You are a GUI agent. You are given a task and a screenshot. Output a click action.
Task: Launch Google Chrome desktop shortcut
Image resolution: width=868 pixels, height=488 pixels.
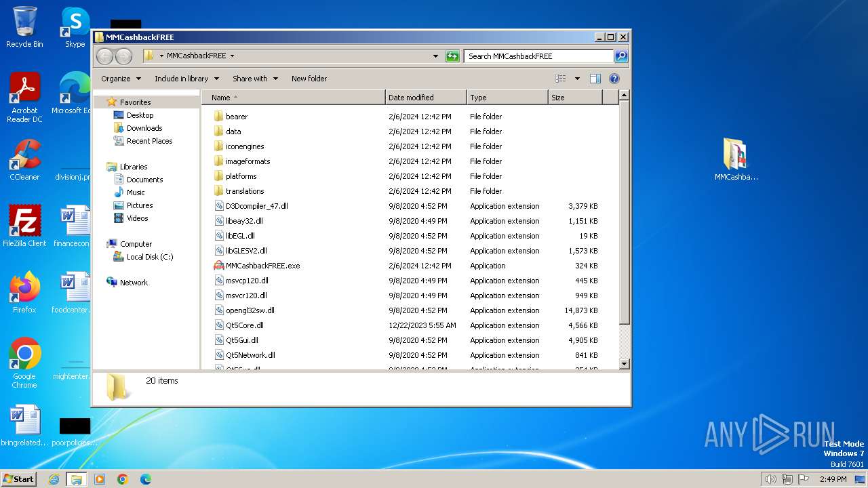click(24, 363)
